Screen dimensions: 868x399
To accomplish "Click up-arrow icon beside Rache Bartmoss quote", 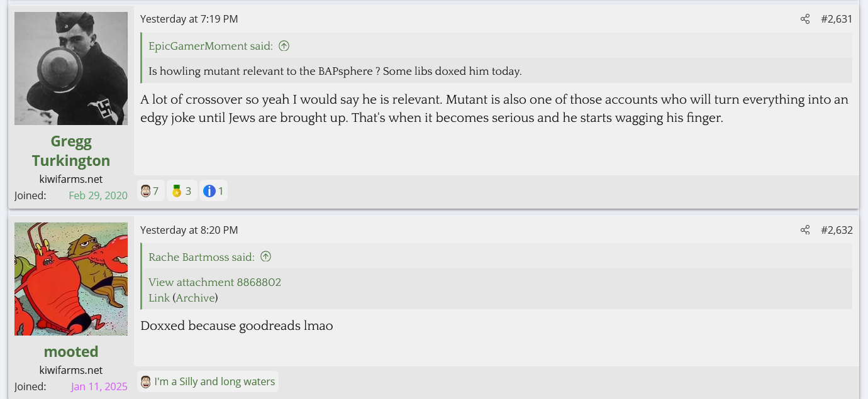I will tap(265, 257).
